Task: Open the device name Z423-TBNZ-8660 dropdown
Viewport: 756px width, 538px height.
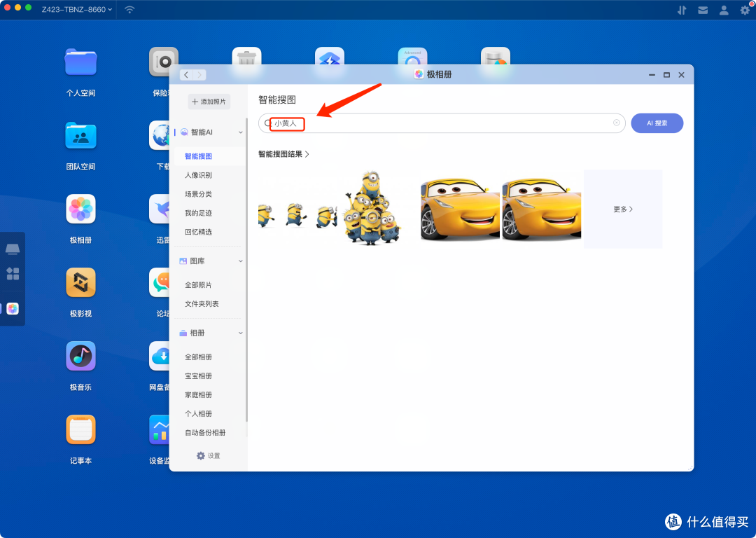Action: click(x=77, y=10)
